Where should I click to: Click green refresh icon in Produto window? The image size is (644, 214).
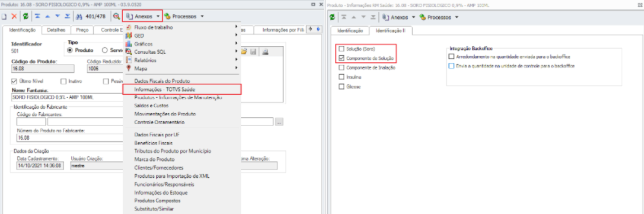[26, 16]
